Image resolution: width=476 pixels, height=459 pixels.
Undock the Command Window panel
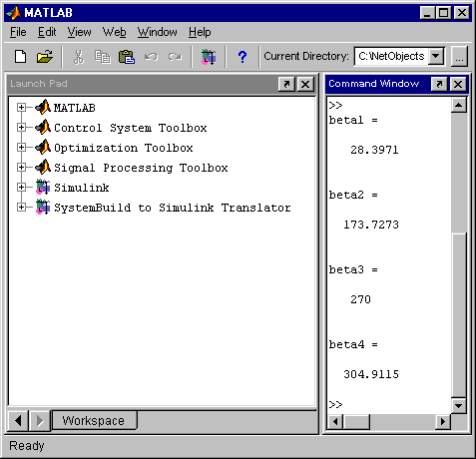[439, 84]
